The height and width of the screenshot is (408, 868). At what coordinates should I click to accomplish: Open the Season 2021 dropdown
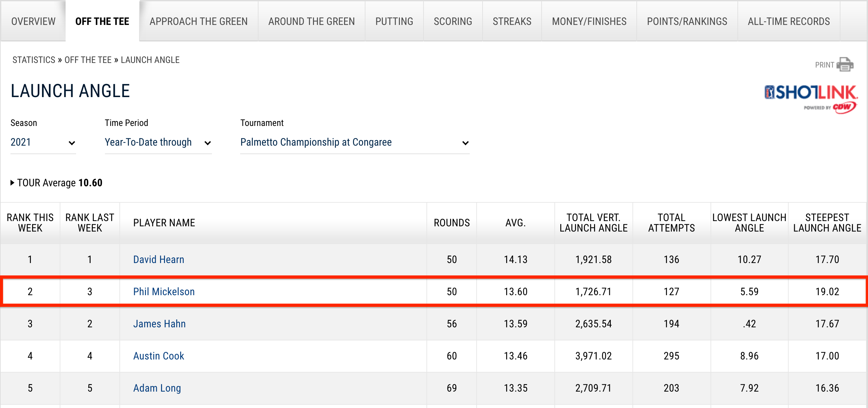(43, 143)
